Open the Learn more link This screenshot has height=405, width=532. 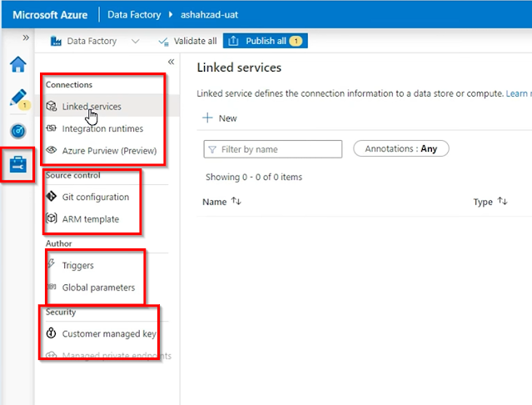pyautogui.click(x=519, y=93)
